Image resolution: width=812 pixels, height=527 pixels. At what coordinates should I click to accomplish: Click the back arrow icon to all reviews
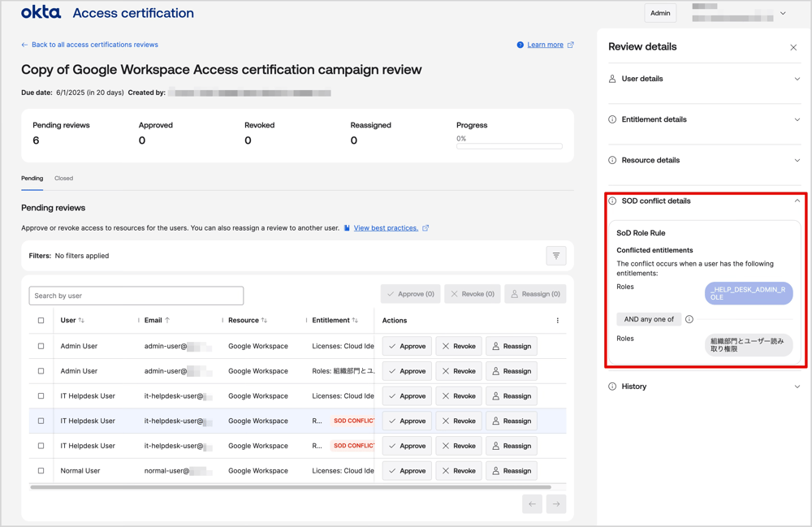24,45
